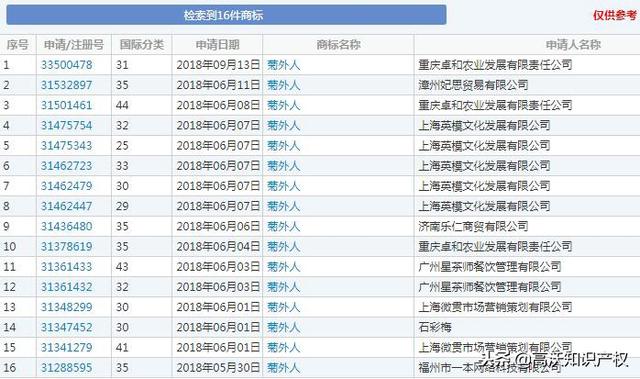Screen dimensions: 640x379
Task: Select applicant 上海微贯市场营销策划有限公司 in row 13
Action: 495,307
